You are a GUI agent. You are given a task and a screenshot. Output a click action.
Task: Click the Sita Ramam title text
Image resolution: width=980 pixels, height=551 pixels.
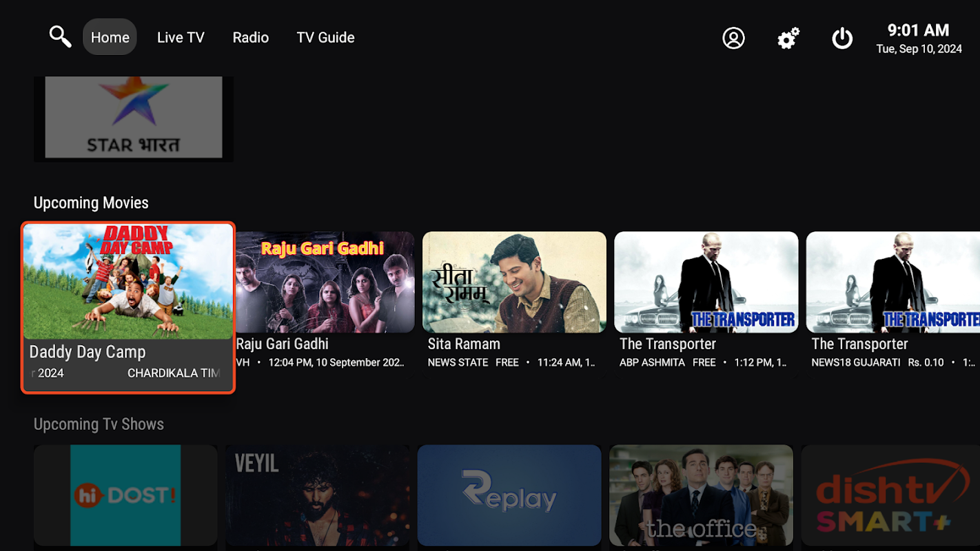[x=464, y=344]
